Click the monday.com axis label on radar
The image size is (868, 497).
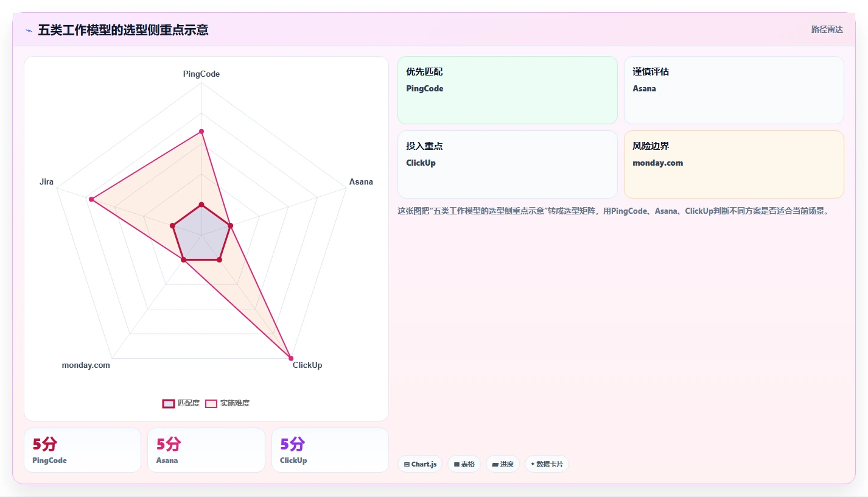86,365
